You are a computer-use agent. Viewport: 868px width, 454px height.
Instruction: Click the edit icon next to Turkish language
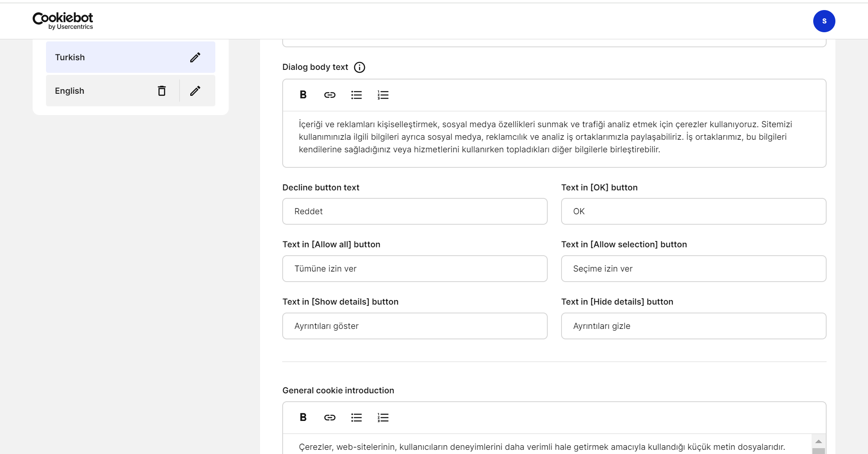click(194, 57)
